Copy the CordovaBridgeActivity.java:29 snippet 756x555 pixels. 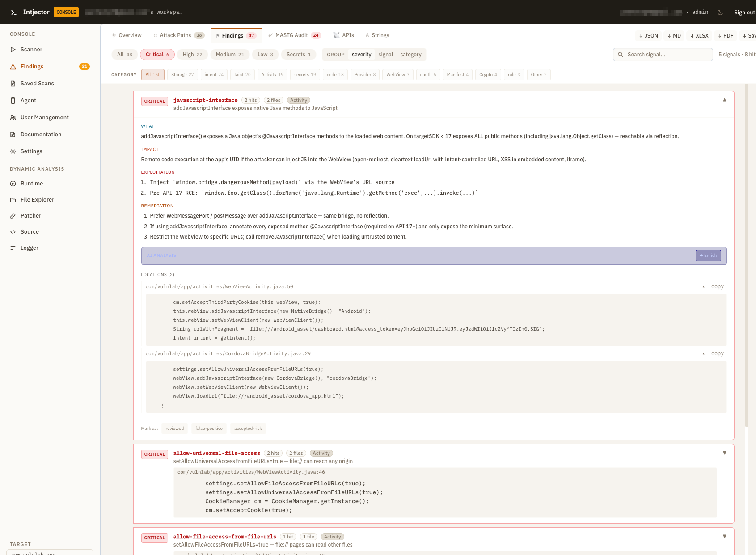[x=717, y=354]
